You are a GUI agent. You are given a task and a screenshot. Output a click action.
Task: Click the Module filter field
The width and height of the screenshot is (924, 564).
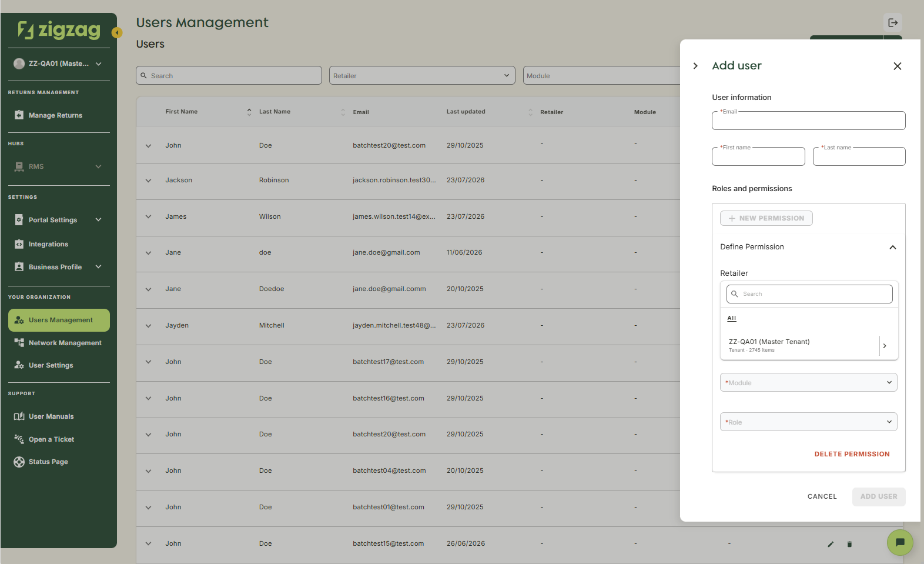pos(601,75)
